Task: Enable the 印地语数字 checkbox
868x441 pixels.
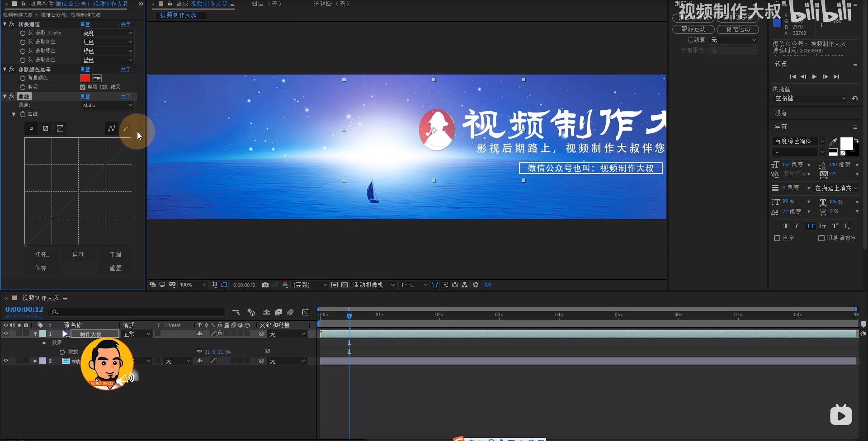Action: (x=821, y=238)
